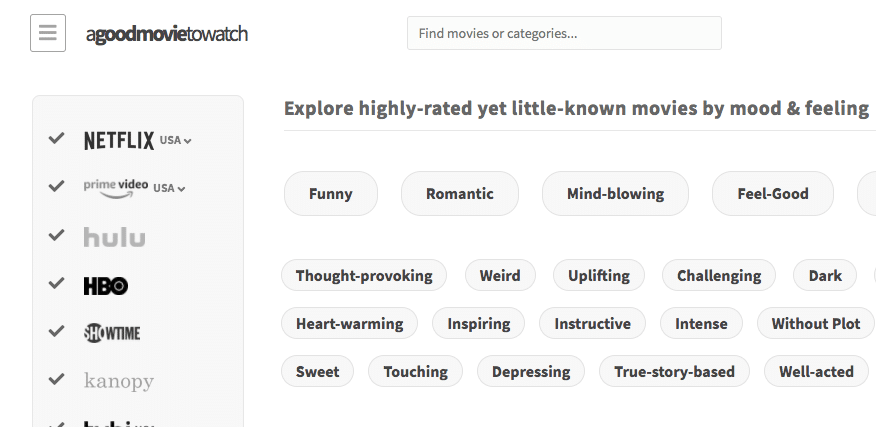This screenshot has width=876, height=427.
Task: Open the hamburger menu
Action: coord(48,33)
